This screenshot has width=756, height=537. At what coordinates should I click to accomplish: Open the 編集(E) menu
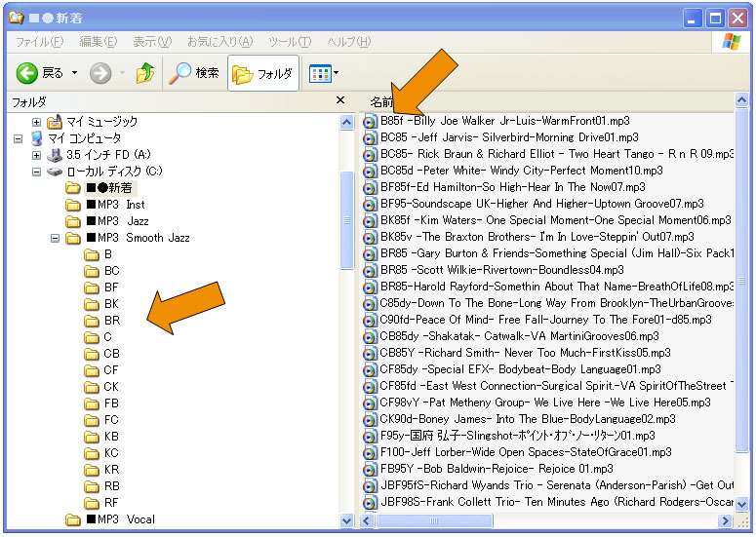point(99,42)
